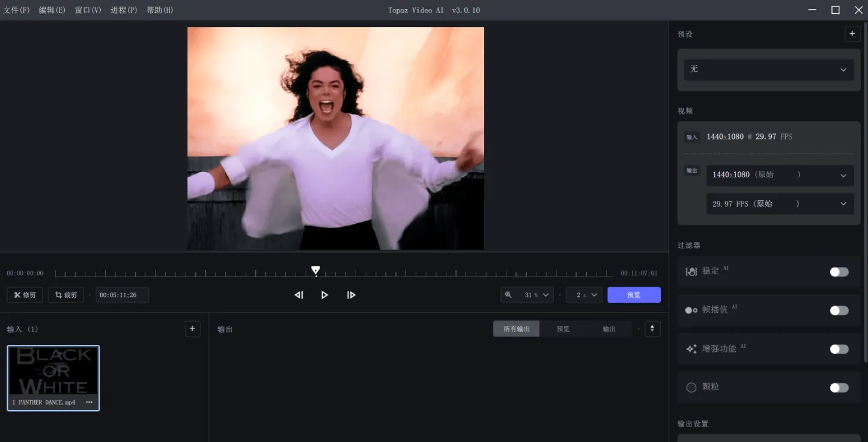
Task: Expand the preset dropdown showing 无
Action: coord(768,70)
